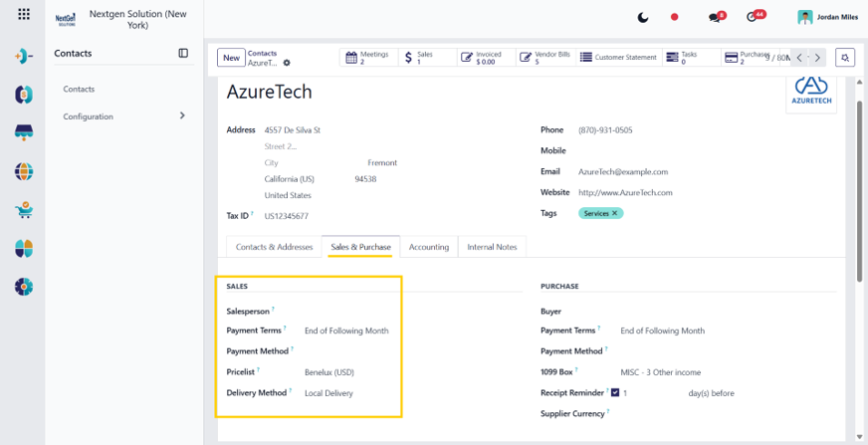Toggle dark mode moon icon
This screenshot has height=445, width=868.
pyautogui.click(x=643, y=17)
